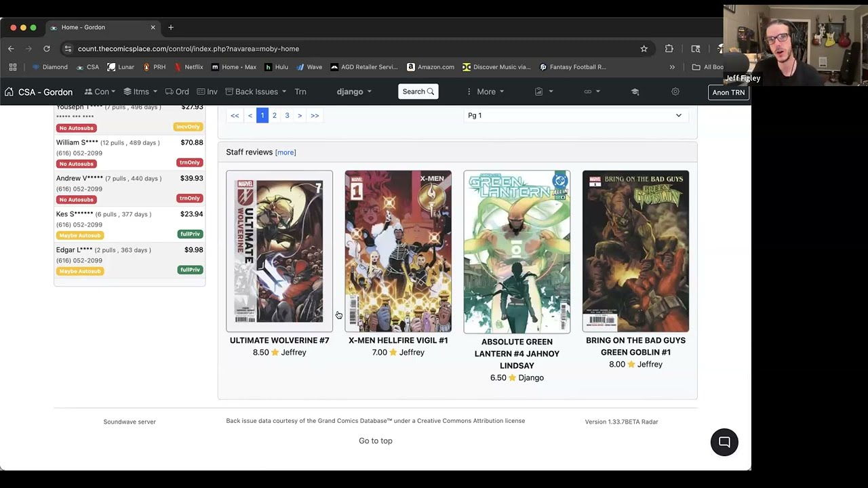Click ABSOLUTE GREEN LANTERN #4 JAHNOY LINDSAY title
The width and height of the screenshot is (868, 488).
pos(517,354)
